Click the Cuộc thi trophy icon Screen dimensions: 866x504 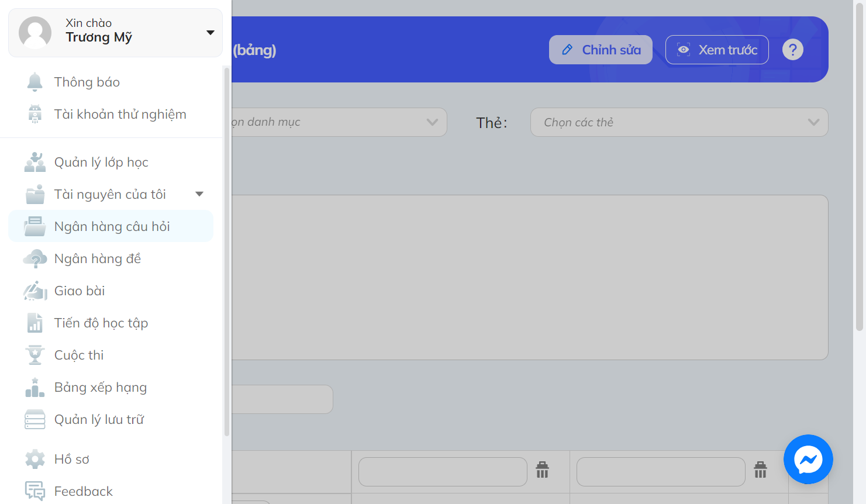pos(35,355)
